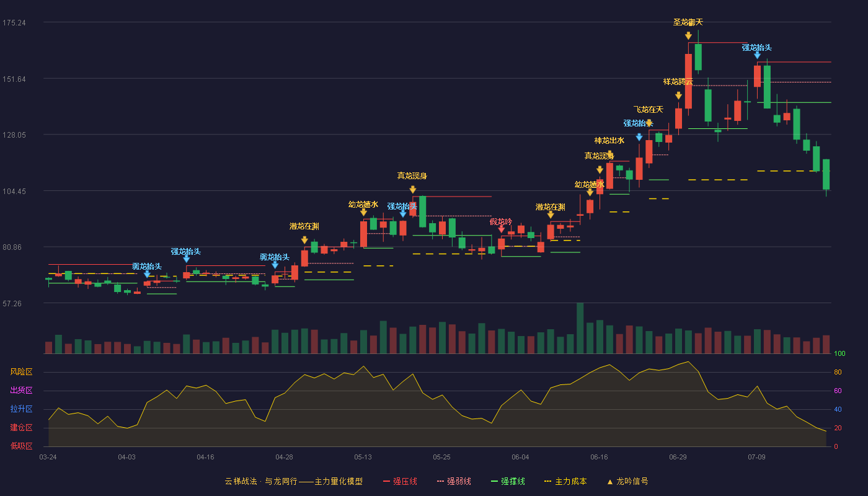The image size is (868, 496).
Task: Click the 真龙现身 arrow in late May
Action: (x=412, y=190)
